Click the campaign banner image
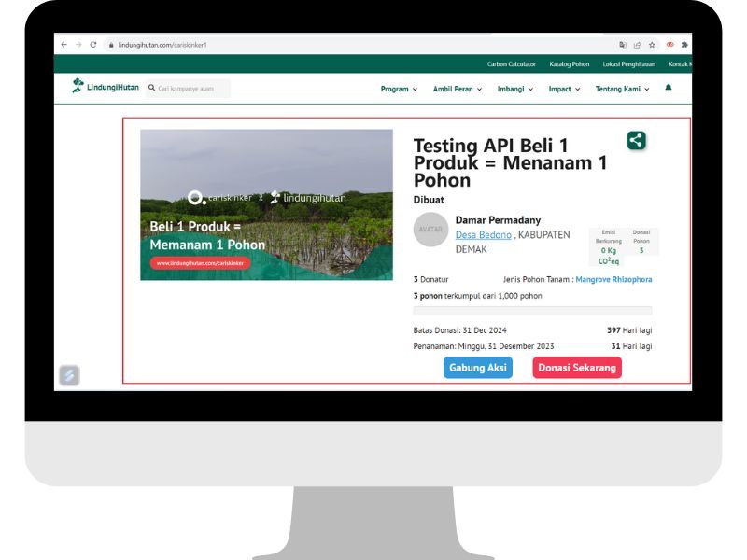The height and width of the screenshot is (560, 747). coord(266,204)
